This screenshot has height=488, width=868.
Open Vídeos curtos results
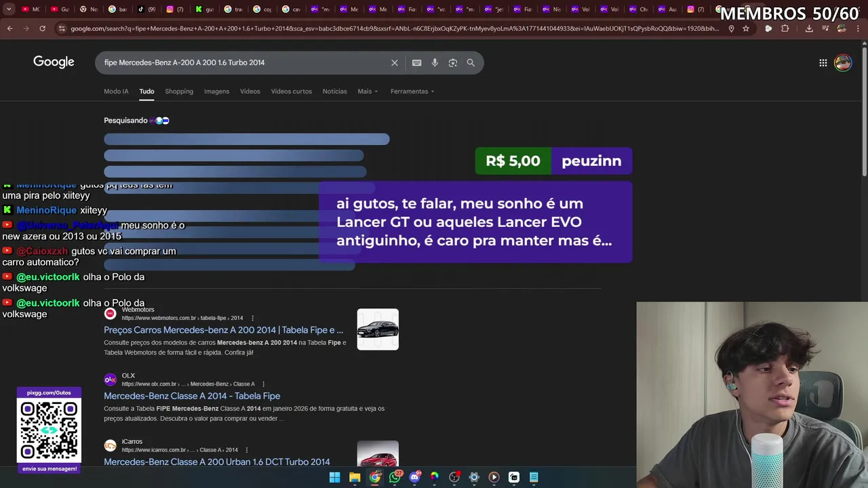click(x=292, y=91)
